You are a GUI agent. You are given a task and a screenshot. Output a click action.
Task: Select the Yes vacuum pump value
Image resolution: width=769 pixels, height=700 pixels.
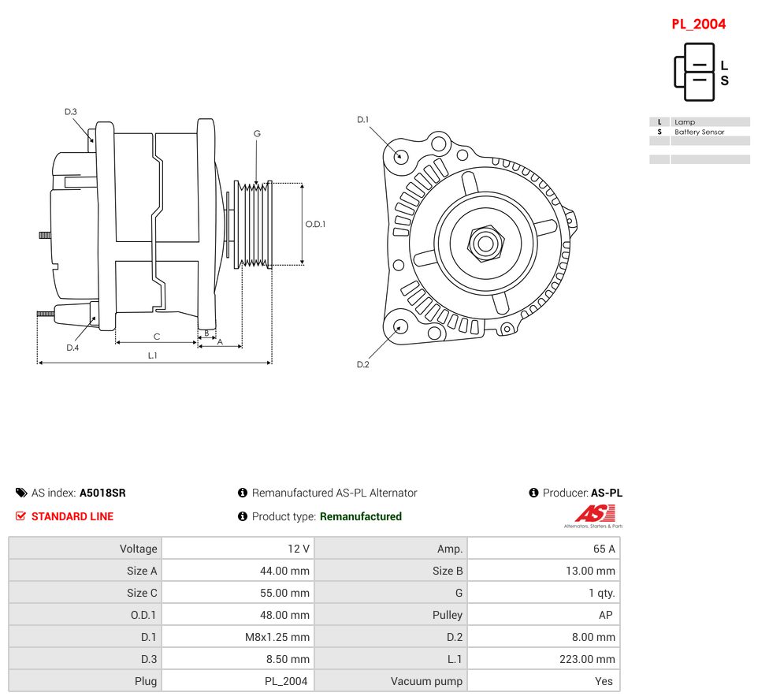[604, 681]
